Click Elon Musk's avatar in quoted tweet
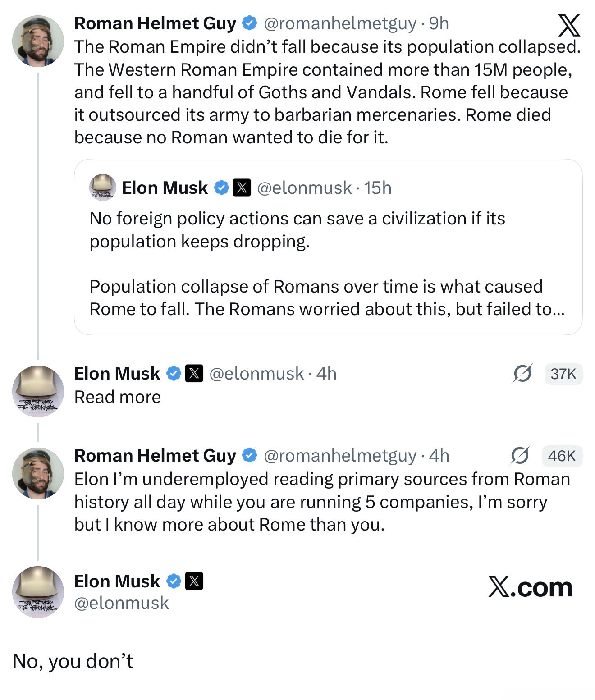 click(x=103, y=187)
